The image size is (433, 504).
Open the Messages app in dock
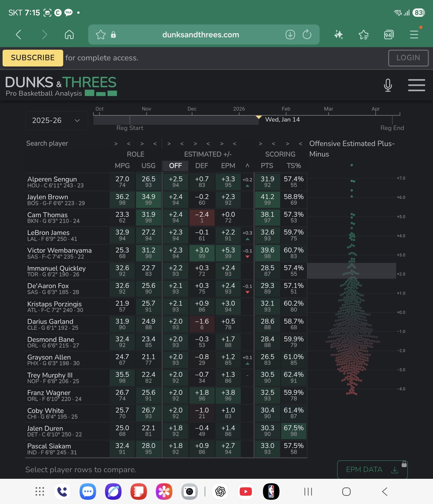(x=87, y=491)
